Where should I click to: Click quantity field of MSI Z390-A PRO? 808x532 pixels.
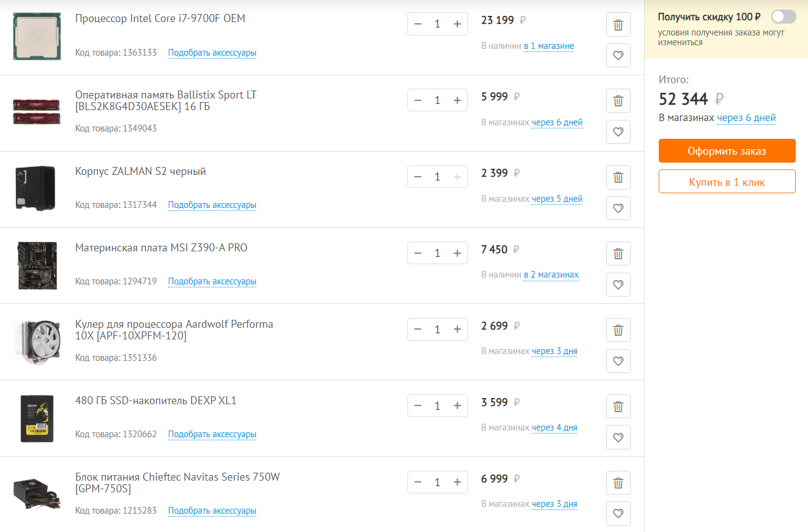pyautogui.click(x=437, y=253)
